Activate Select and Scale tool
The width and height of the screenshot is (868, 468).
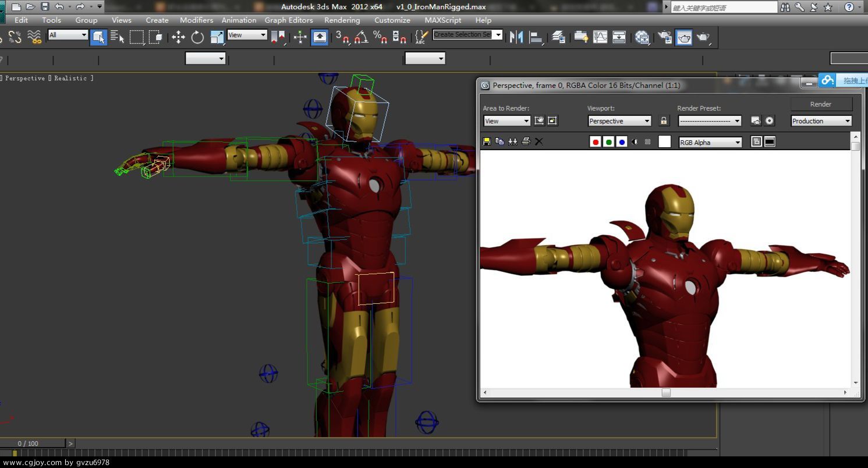[217, 37]
